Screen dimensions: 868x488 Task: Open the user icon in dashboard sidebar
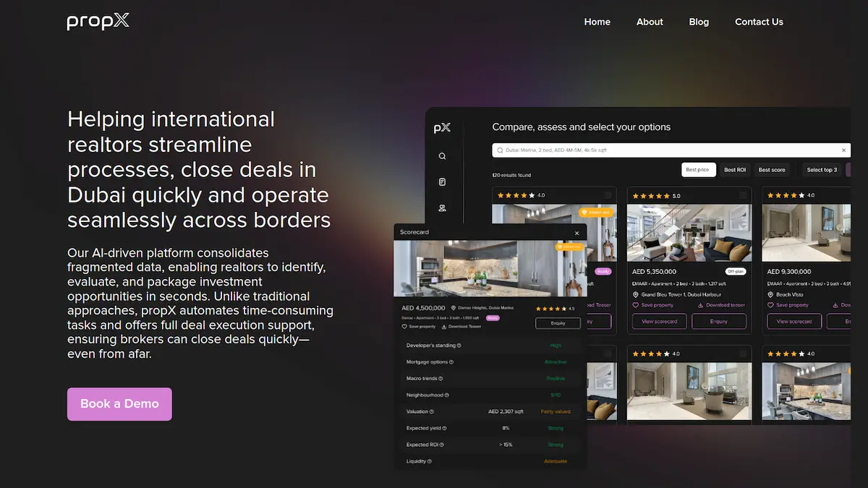pos(442,208)
